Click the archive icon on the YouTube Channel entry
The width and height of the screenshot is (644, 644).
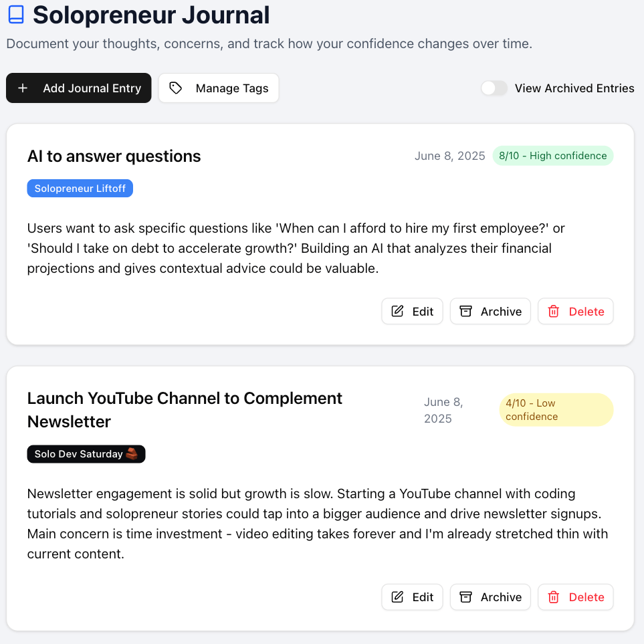pyautogui.click(x=466, y=597)
